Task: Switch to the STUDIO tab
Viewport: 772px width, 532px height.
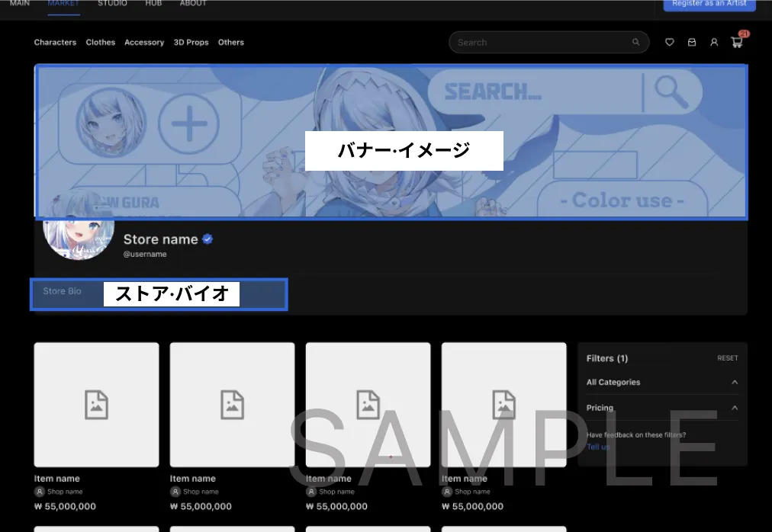Action: pos(112,4)
